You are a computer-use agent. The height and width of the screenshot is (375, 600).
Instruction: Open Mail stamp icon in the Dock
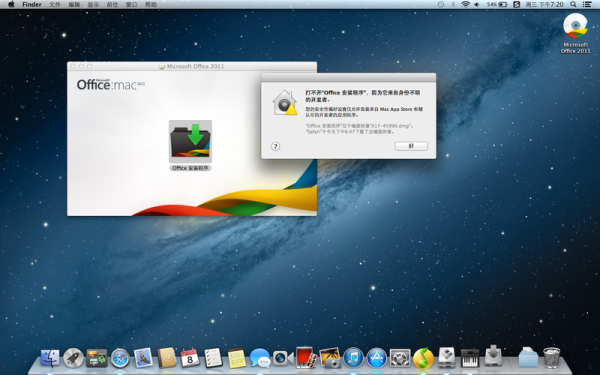[x=143, y=358]
